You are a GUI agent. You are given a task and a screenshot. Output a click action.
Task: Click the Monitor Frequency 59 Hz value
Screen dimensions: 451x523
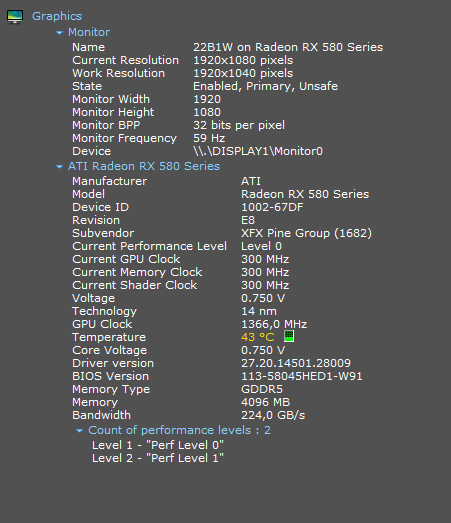pos(209,138)
